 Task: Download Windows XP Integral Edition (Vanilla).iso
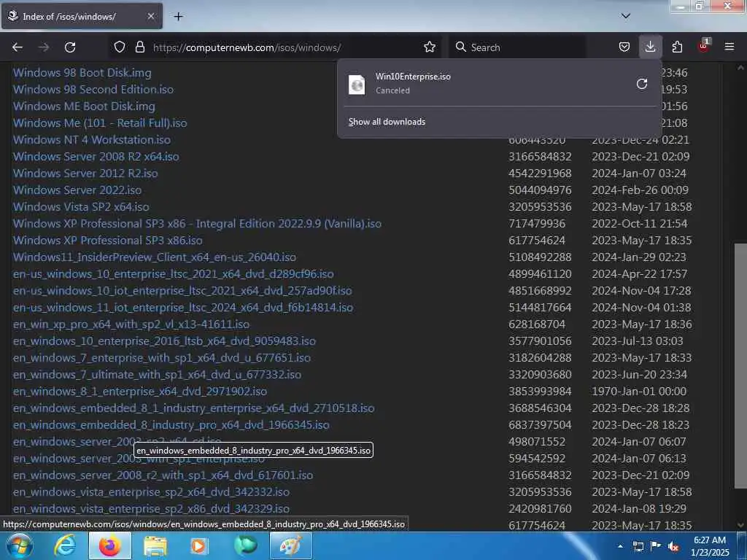[197, 224]
